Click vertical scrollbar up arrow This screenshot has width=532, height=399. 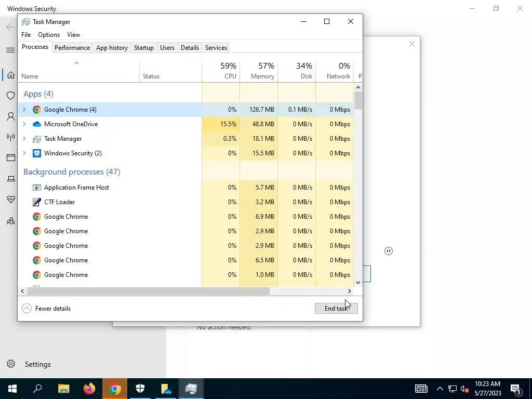click(358, 87)
